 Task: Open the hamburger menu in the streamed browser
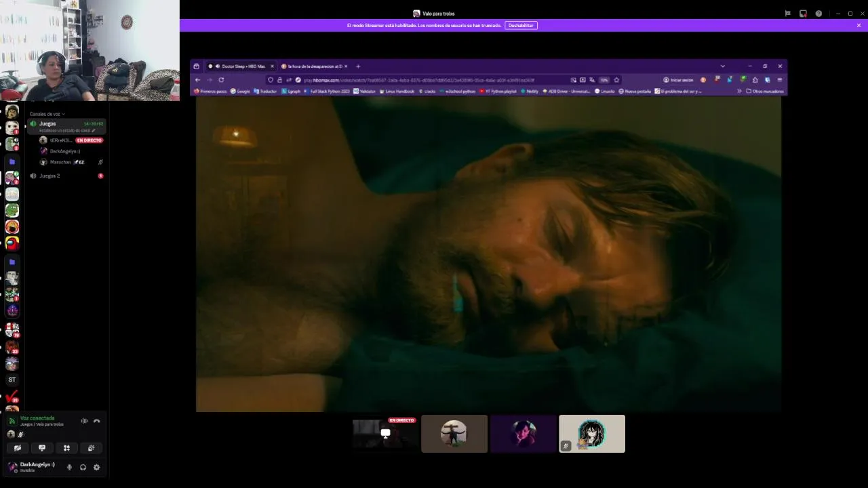pyautogui.click(x=780, y=80)
